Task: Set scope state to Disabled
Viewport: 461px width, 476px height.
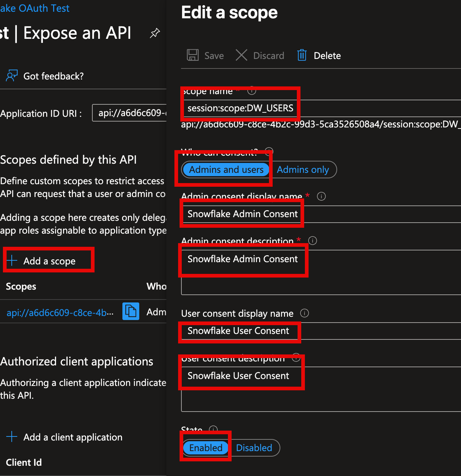Action: [254, 448]
